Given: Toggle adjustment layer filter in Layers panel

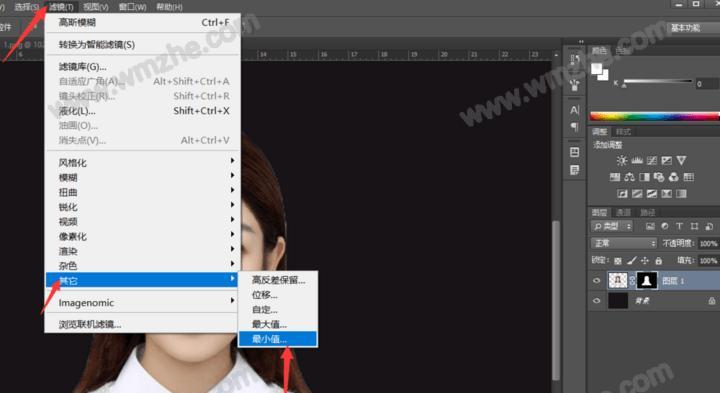Looking at the screenshot, I should coord(664,226).
